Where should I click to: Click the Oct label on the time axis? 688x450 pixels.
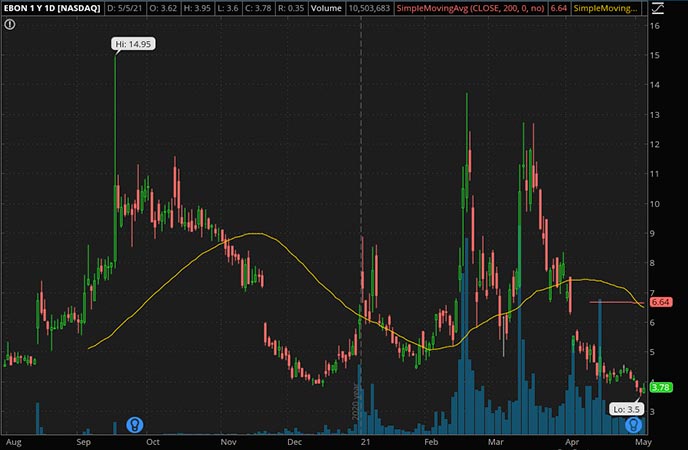(154, 441)
